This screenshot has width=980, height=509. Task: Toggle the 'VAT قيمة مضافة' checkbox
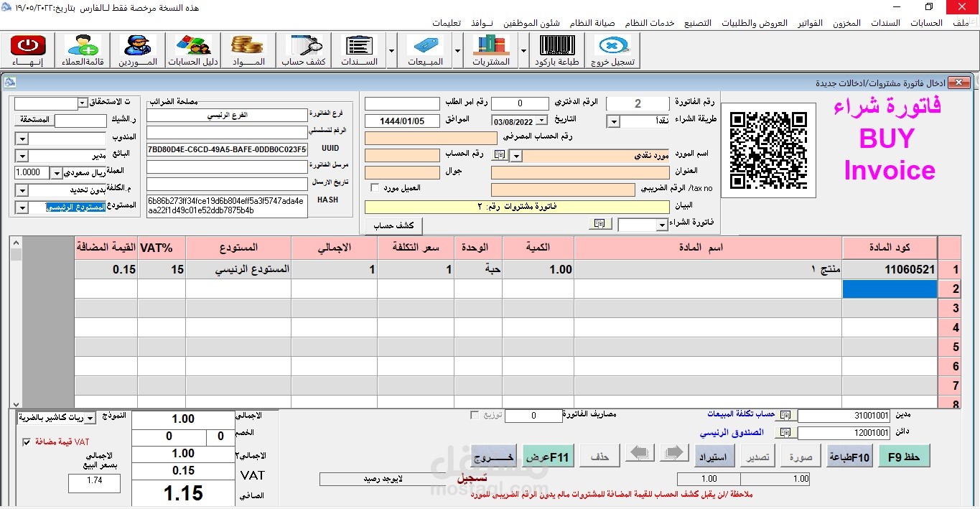tap(27, 442)
